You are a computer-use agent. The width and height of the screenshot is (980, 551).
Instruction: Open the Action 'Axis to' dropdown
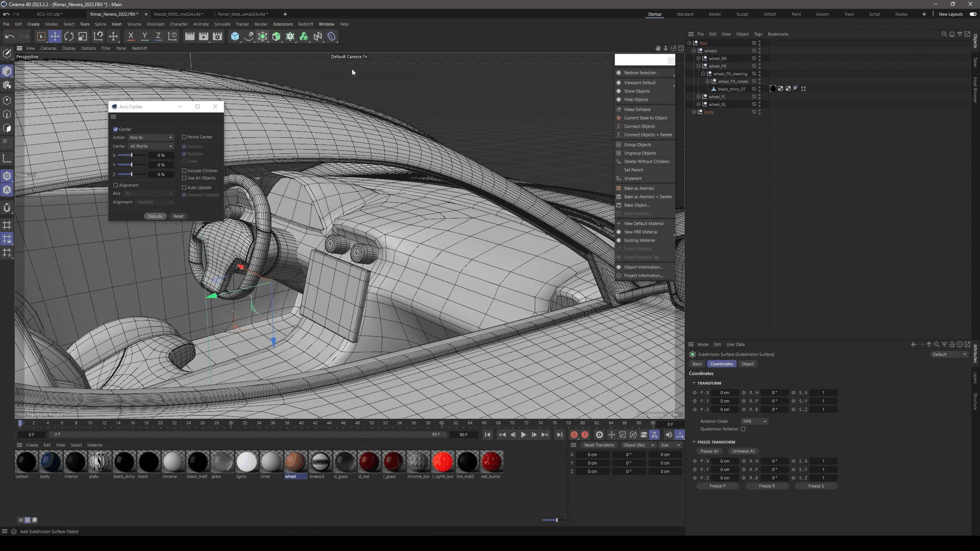pos(151,138)
